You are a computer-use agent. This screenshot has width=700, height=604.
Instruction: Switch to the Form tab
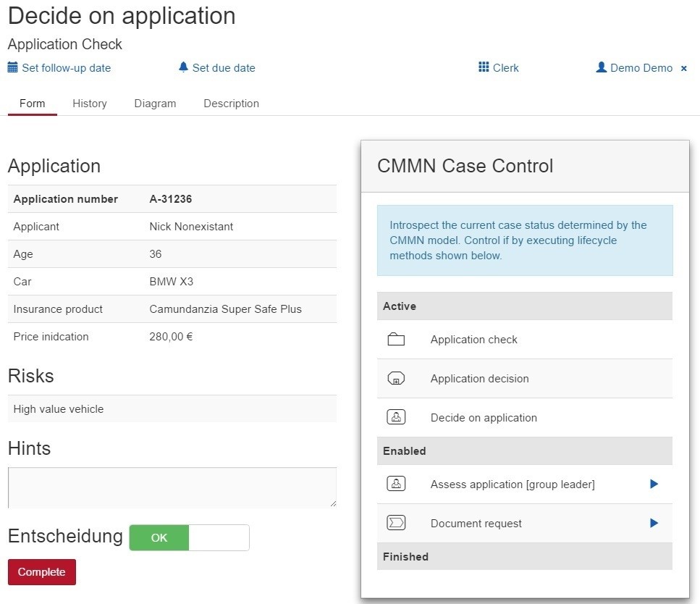pyautogui.click(x=32, y=104)
